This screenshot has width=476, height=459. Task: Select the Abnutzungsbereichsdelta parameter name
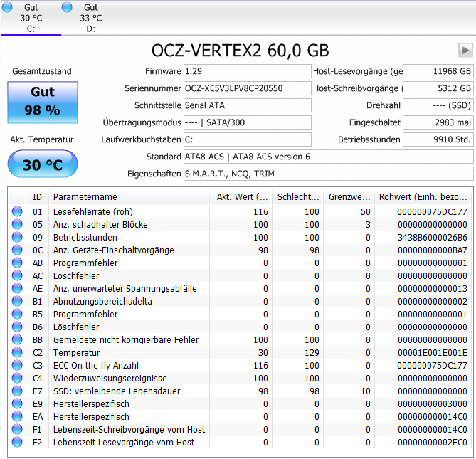coord(102,302)
